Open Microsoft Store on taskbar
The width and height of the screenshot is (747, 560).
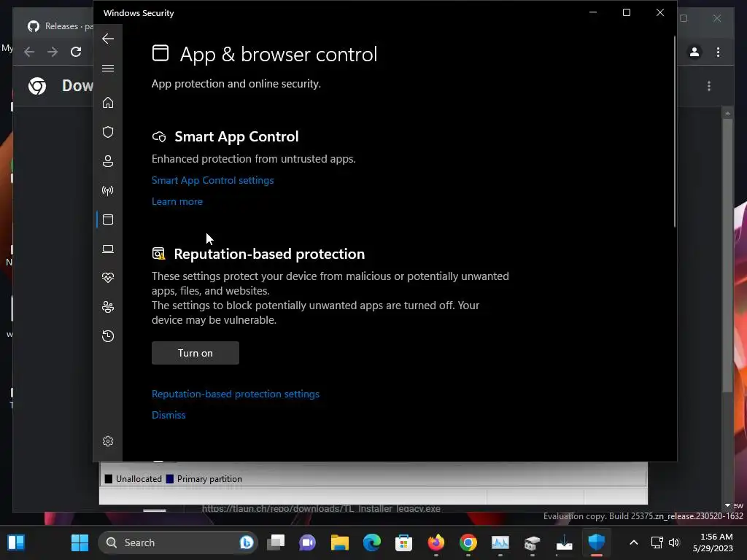coord(403,542)
